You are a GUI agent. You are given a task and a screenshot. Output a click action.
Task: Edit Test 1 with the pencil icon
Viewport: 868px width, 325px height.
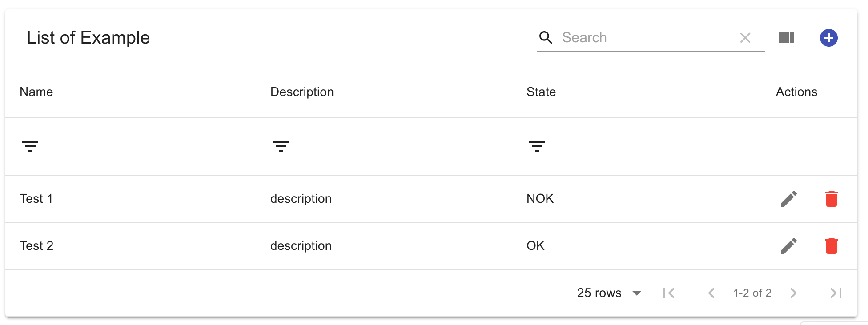789,199
